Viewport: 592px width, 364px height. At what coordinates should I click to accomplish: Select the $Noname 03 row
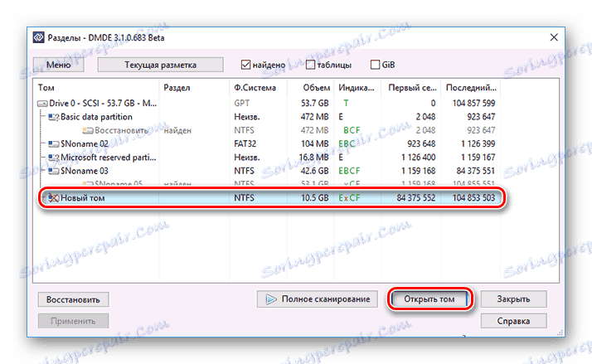[267, 171]
